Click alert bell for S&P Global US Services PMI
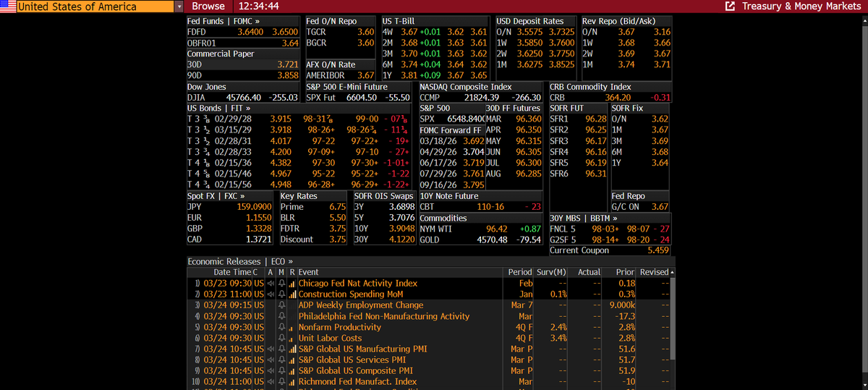Screen dimensions: 868x390 pos(282,360)
